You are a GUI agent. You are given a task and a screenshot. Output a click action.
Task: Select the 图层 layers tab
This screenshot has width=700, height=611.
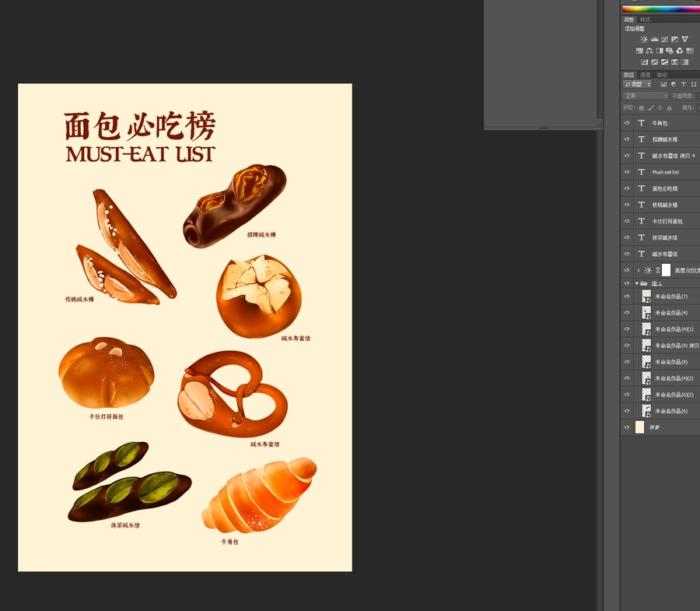pos(629,75)
